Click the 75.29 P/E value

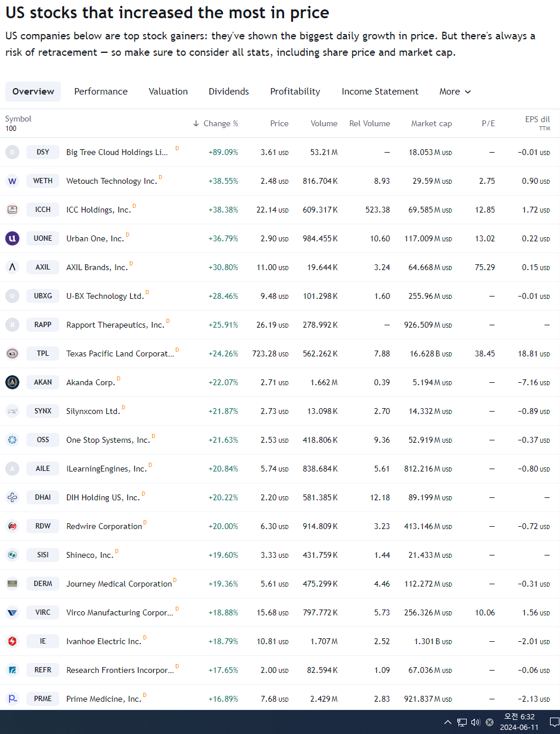(485, 267)
